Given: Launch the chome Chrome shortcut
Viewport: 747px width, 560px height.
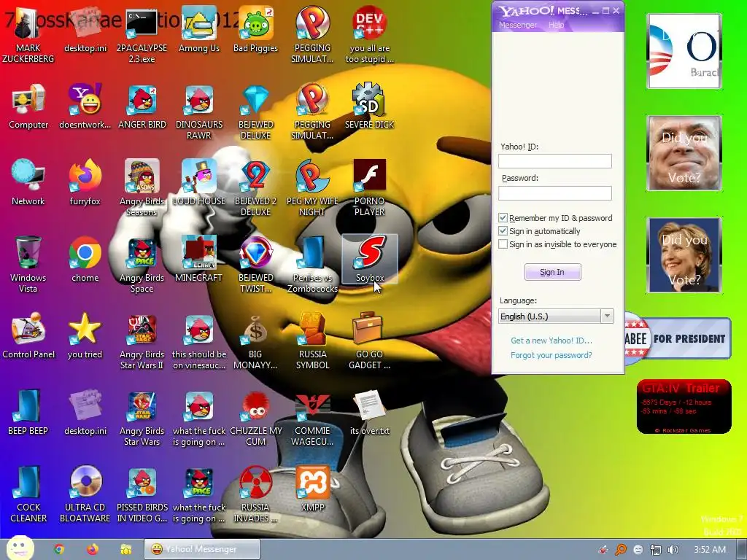Looking at the screenshot, I should click(x=85, y=260).
